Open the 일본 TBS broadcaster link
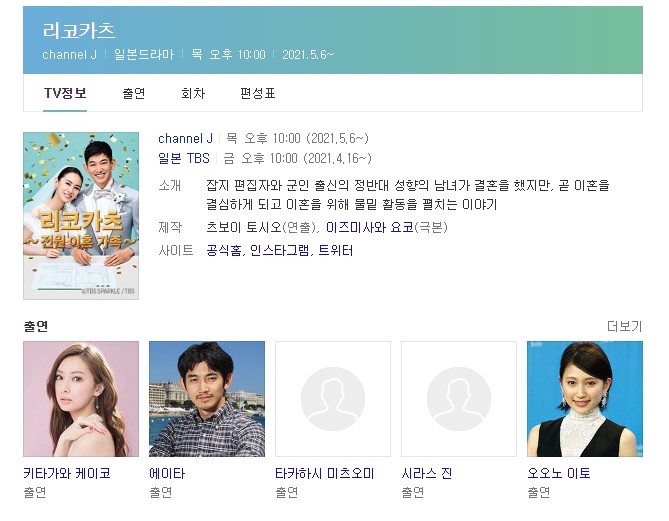The image size is (669, 521). click(x=184, y=158)
